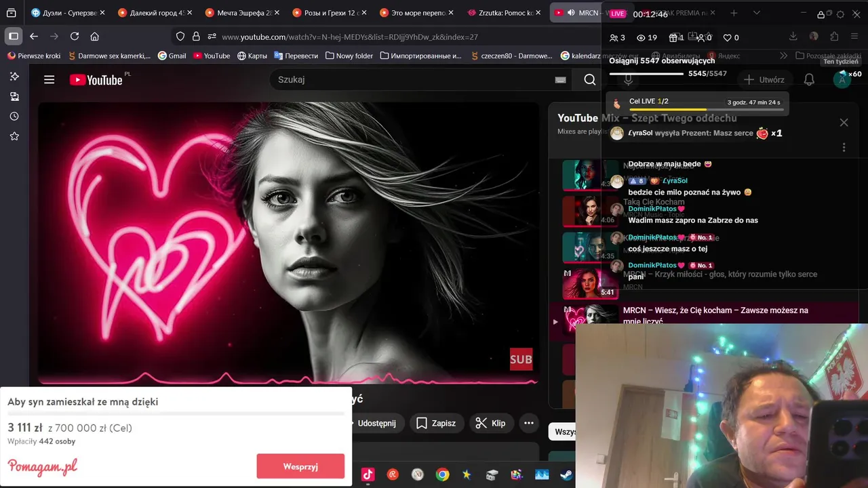This screenshot has width=868, height=488.
Task: Open the synced tabs icon in sidebar
Action: click(14, 97)
